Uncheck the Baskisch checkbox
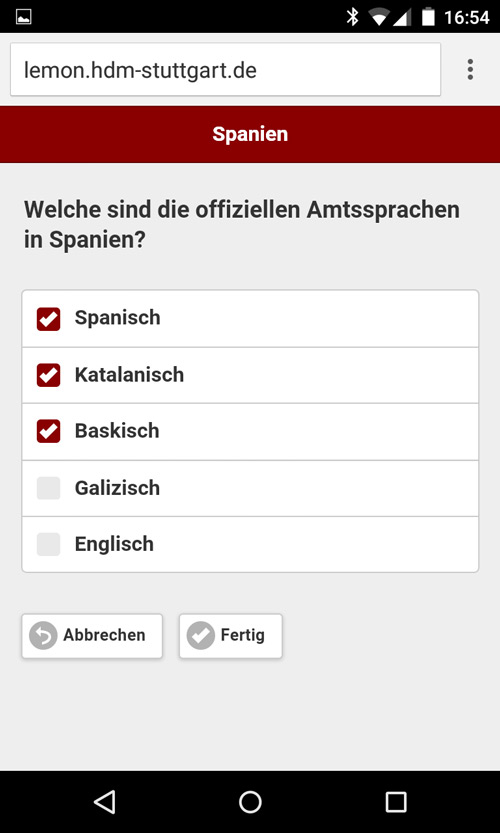This screenshot has width=500, height=833. [48, 431]
